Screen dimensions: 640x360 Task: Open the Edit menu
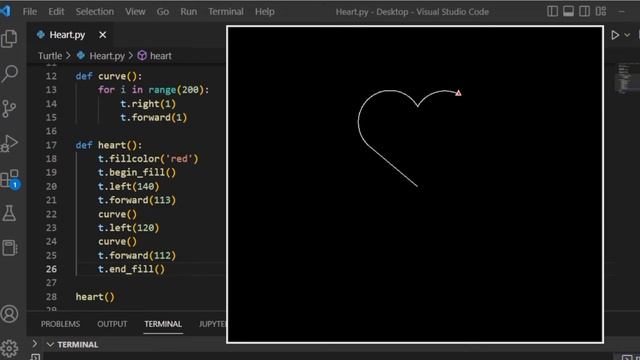56,12
